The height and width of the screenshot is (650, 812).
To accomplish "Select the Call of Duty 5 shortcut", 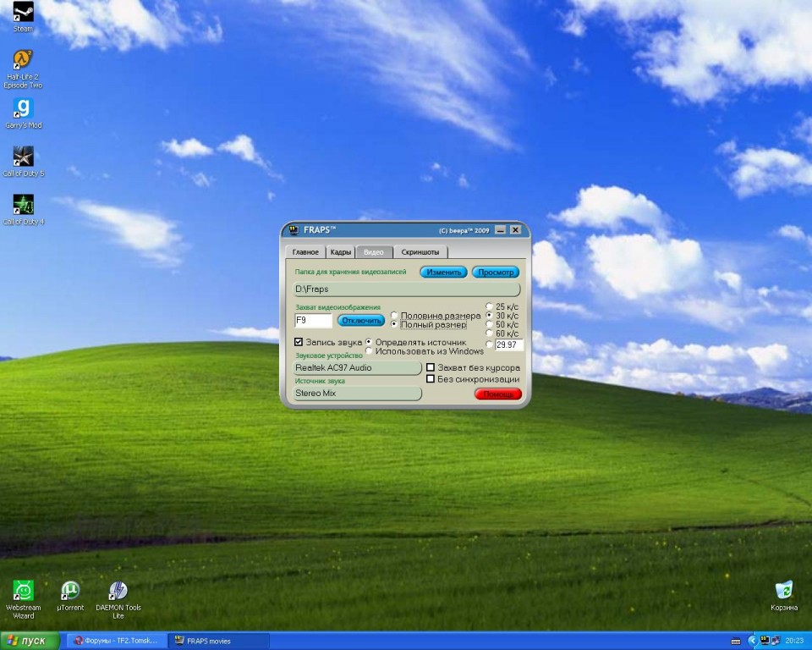I will tap(23, 157).
